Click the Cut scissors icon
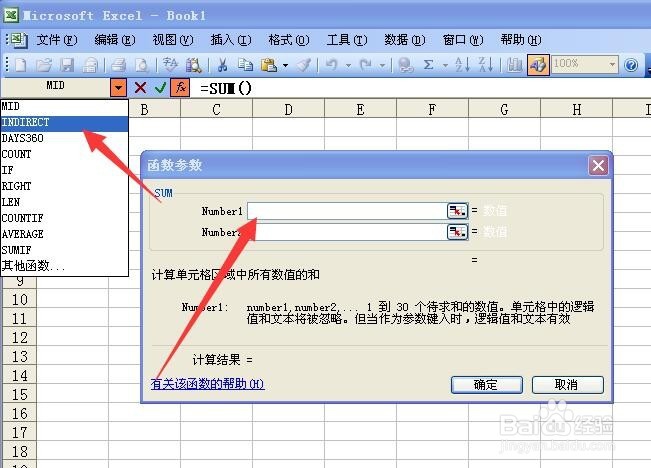Screen dimensions: 651x468 coord(223,65)
